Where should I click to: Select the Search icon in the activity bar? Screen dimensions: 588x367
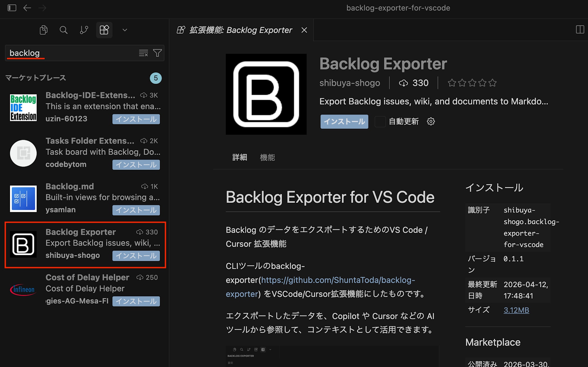64,30
